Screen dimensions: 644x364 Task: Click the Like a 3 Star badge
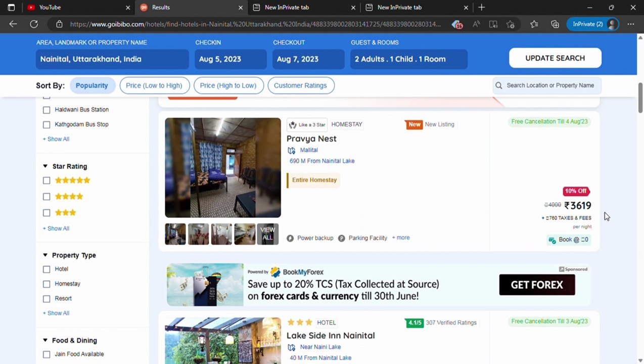click(307, 124)
